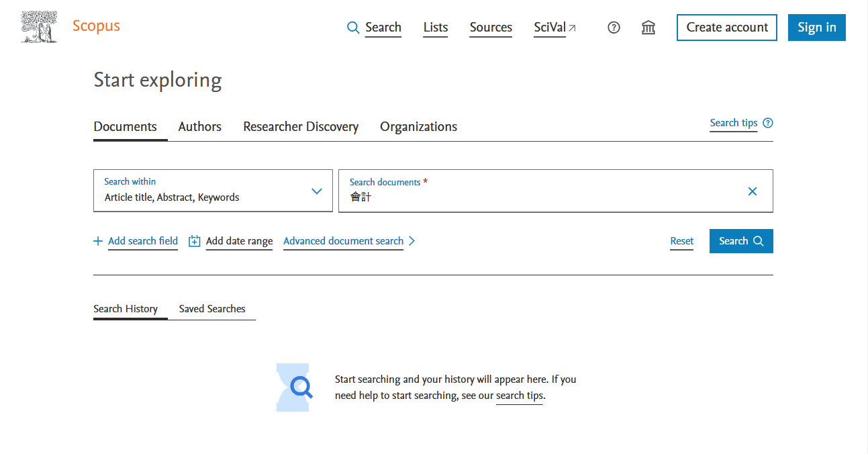Open the help question mark icon
The height and width of the screenshot is (454, 868).
614,28
